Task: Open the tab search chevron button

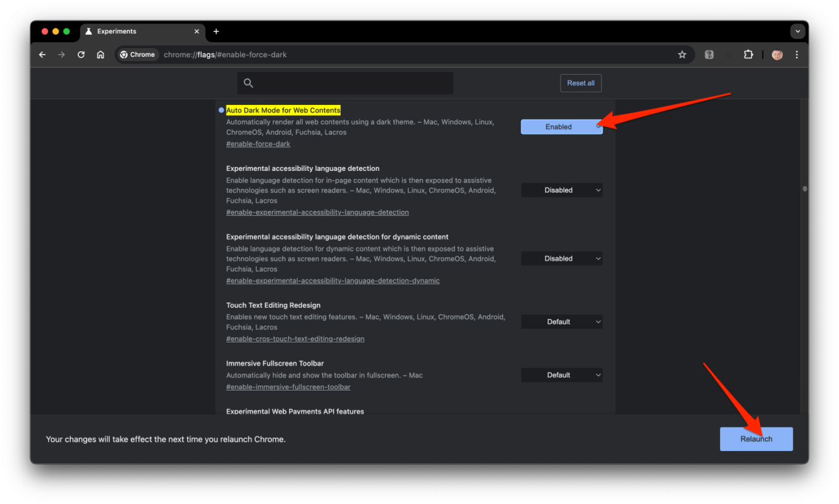Action: [798, 31]
